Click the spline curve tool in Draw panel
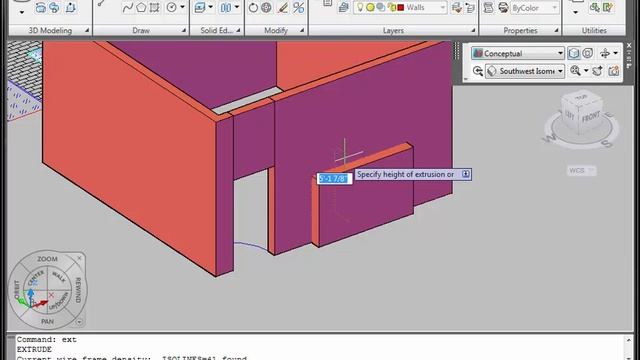This screenshot has height=360, width=640. coord(128,7)
